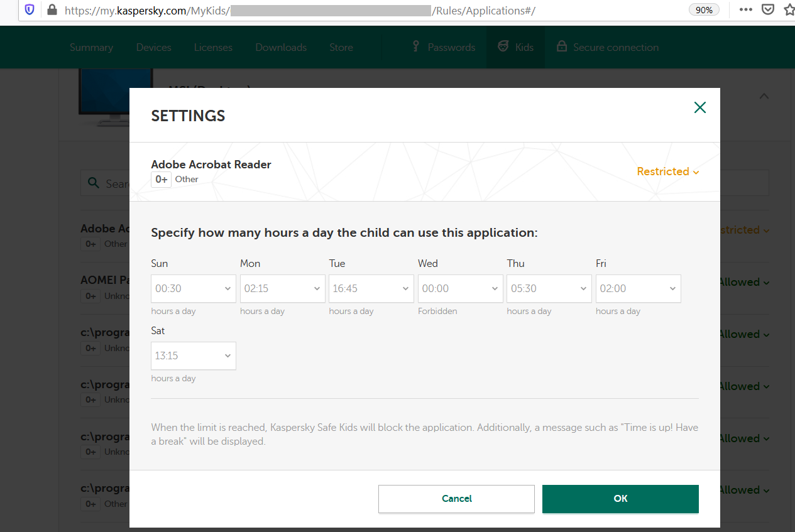Open the Secure connection section
This screenshot has width=795, height=532.
coord(616,47)
